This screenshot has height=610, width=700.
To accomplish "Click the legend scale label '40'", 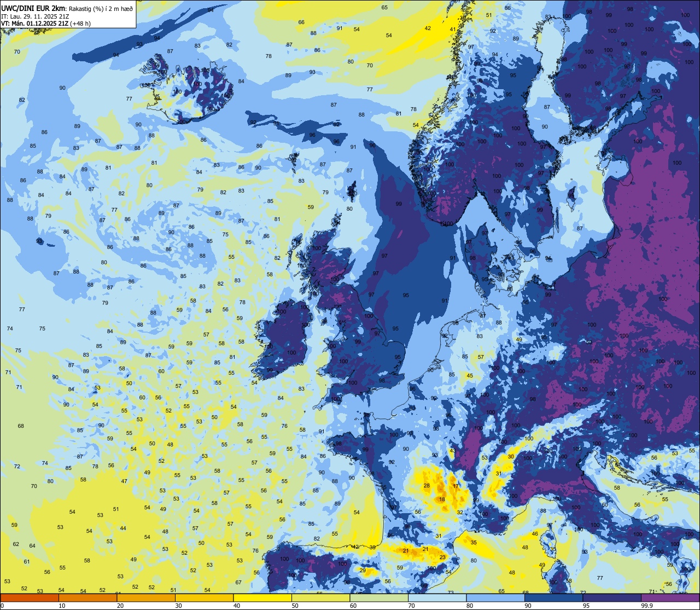I will click(237, 606).
